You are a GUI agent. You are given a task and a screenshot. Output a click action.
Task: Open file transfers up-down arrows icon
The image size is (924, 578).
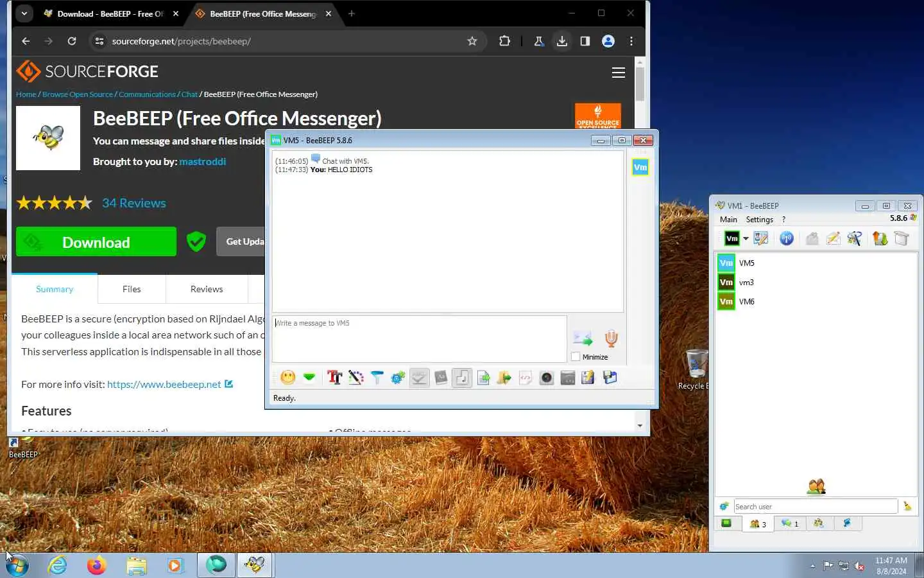(x=880, y=238)
